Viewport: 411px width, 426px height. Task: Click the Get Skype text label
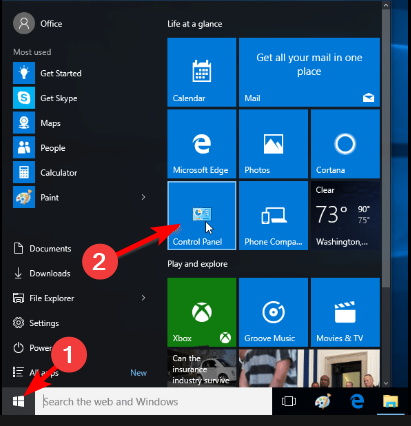coord(59,98)
